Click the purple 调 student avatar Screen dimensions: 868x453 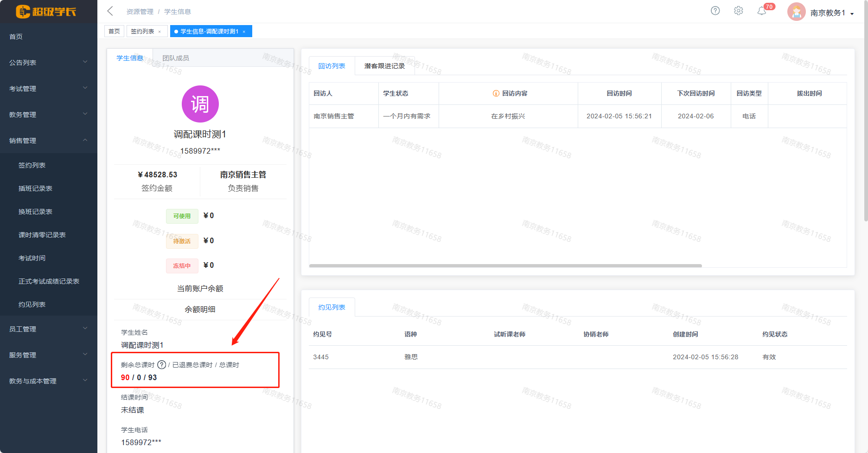click(x=200, y=104)
